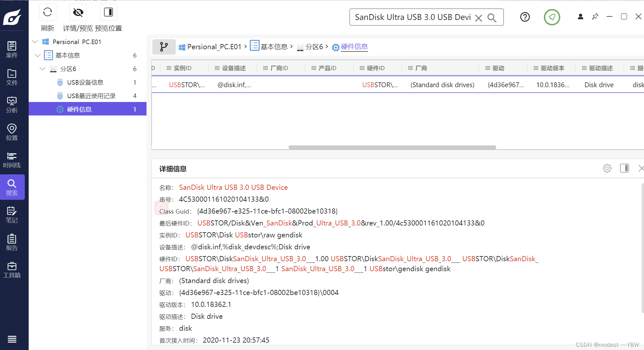Click the 硬件信息 breadcrumb link
Viewport: 644px width, 350px height.
click(354, 47)
